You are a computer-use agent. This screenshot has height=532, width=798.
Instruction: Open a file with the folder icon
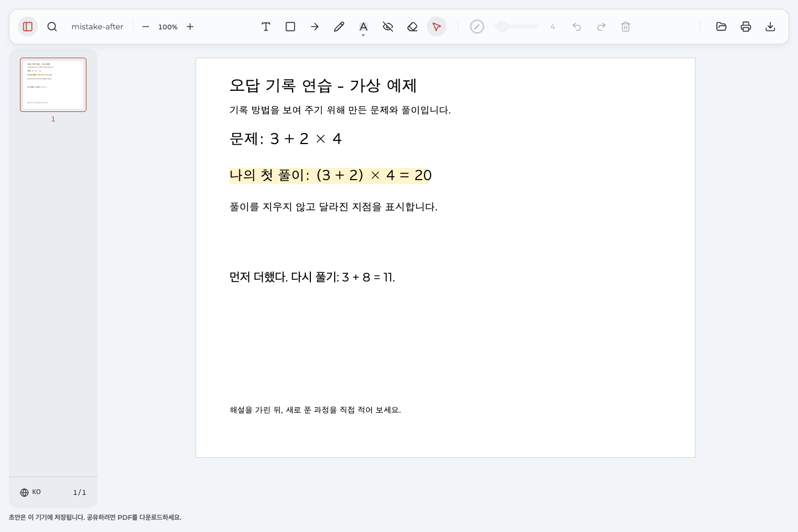point(722,27)
